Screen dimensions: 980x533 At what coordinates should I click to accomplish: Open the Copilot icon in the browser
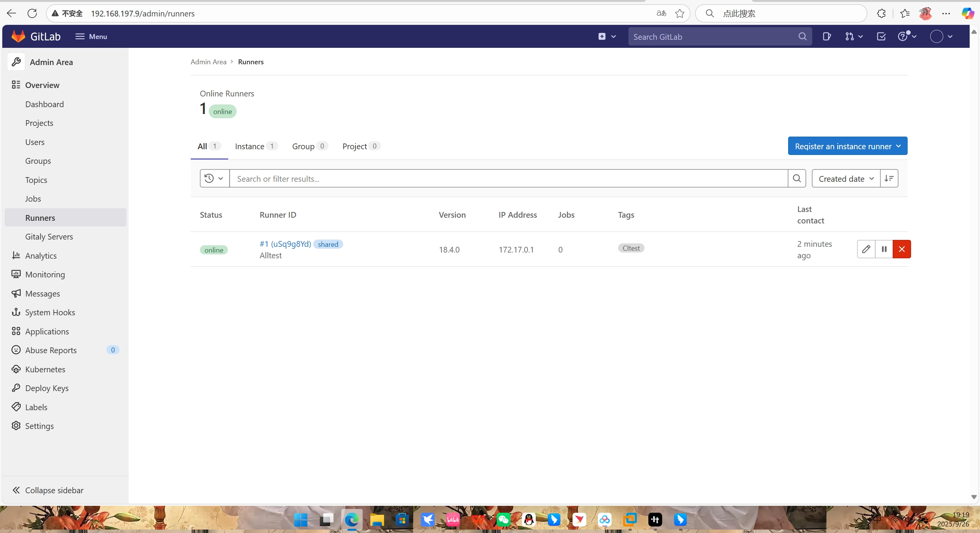click(968, 13)
